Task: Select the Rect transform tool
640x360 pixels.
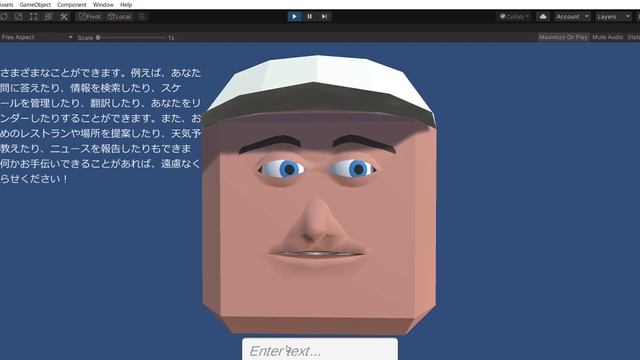Action: [34, 17]
